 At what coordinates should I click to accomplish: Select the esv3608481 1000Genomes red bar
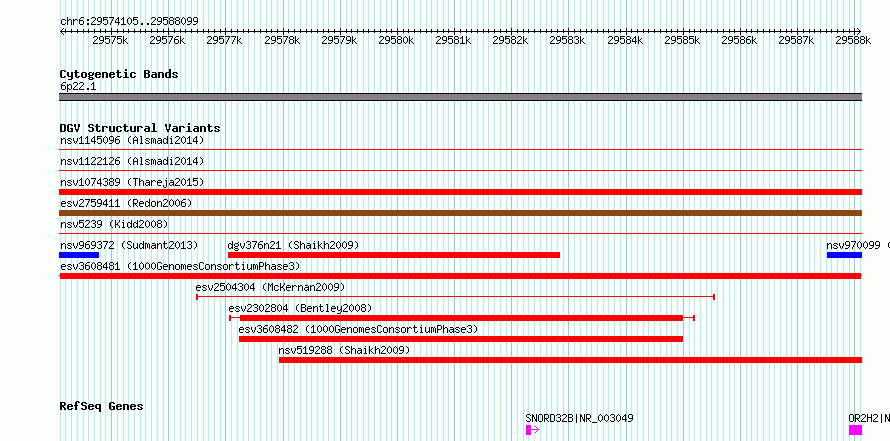461,276
